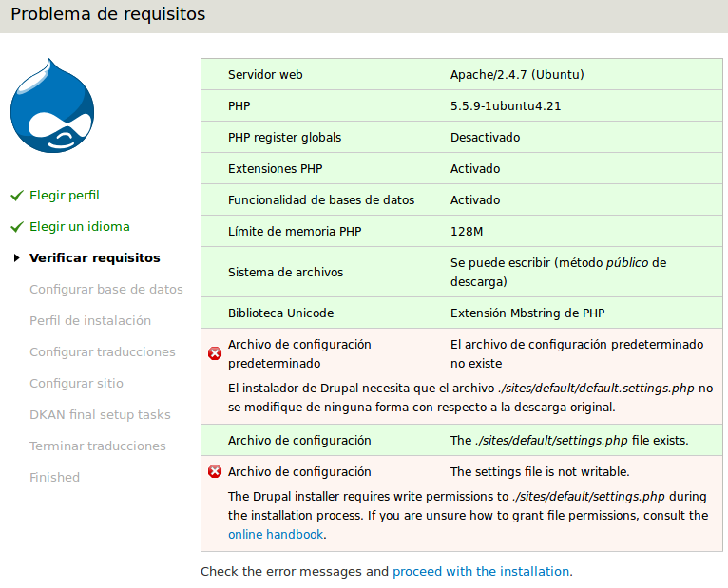
Task: Click the 'Configurar base de datos' step
Action: click(x=106, y=290)
